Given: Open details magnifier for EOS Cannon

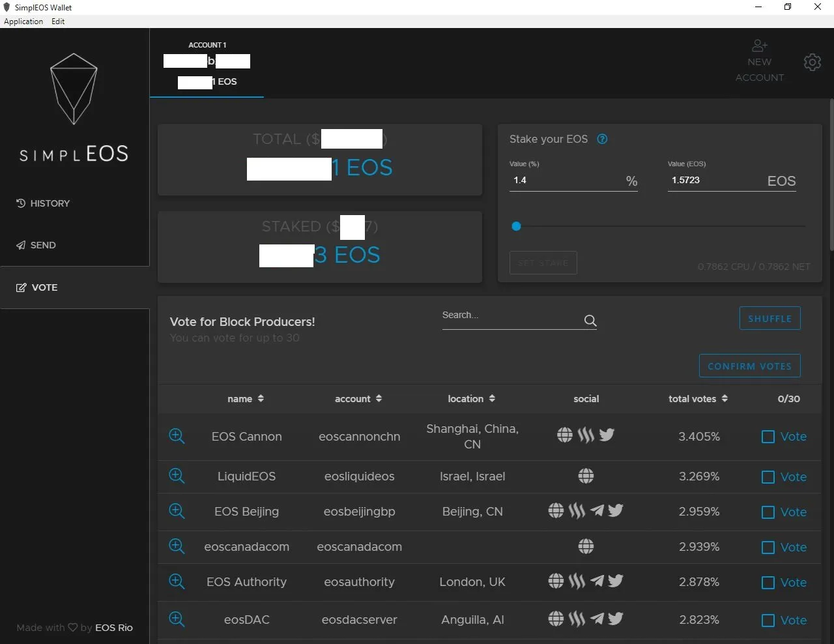Looking at the screenshot, I should 177,436.
